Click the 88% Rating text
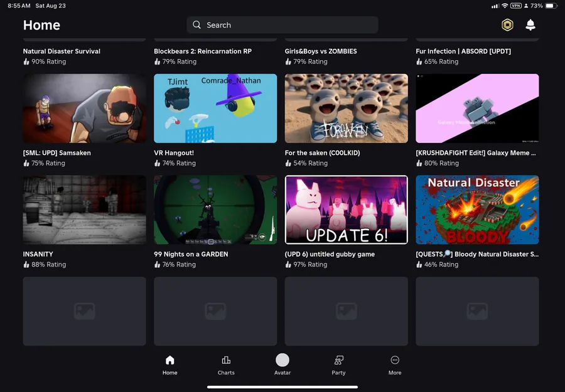The width and height of the screenshot is (565, 392). [48, 264]
